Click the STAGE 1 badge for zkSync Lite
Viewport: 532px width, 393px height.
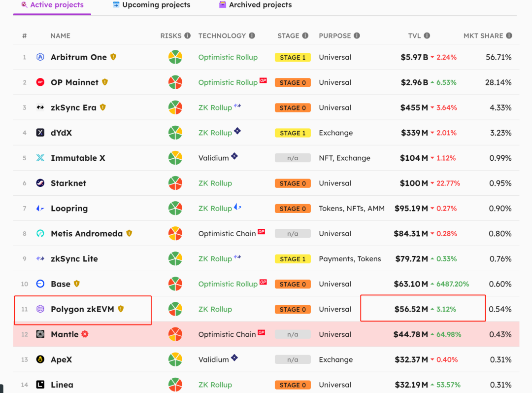tap(293, 259)
